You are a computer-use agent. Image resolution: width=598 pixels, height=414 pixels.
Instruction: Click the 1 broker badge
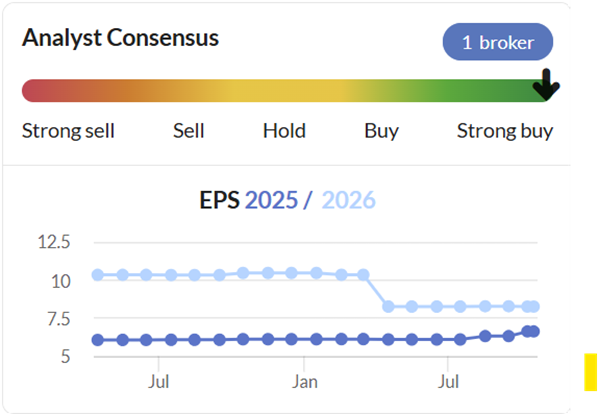point(498,42)
